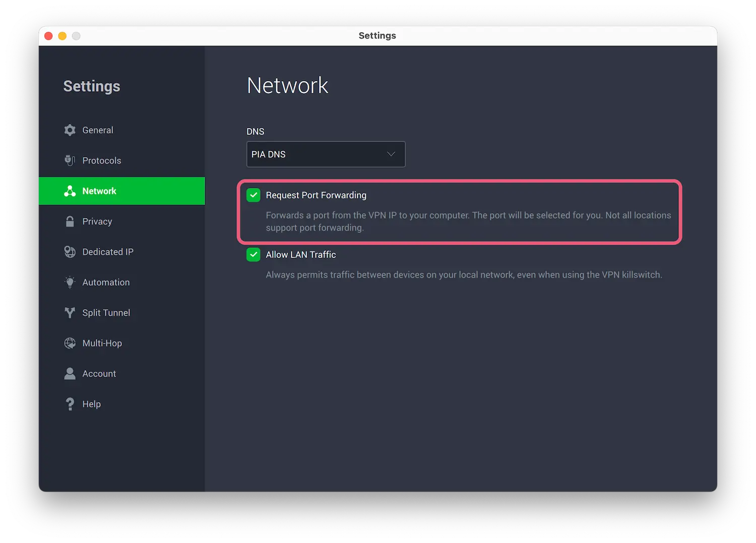Uncheck Allow LAN Traffic
The width and height of the screenshot is (756, 543).
(254, 254)
